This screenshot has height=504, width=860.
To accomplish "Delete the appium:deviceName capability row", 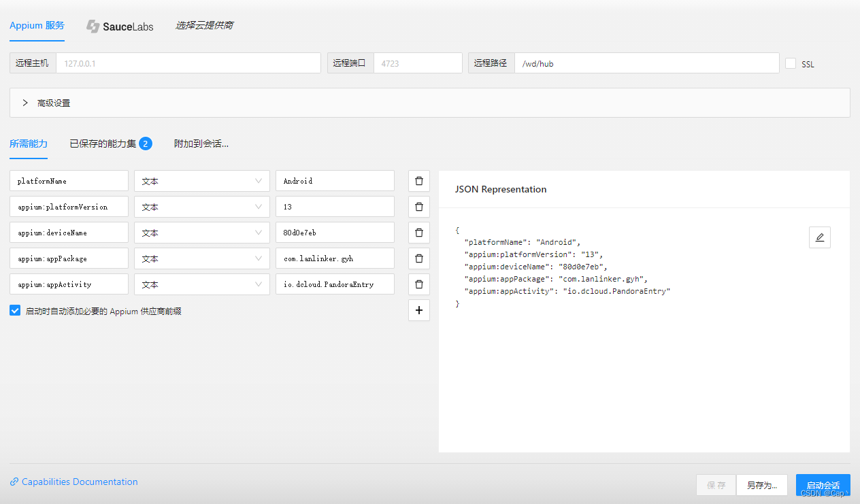I will click(x=418, y=232).
